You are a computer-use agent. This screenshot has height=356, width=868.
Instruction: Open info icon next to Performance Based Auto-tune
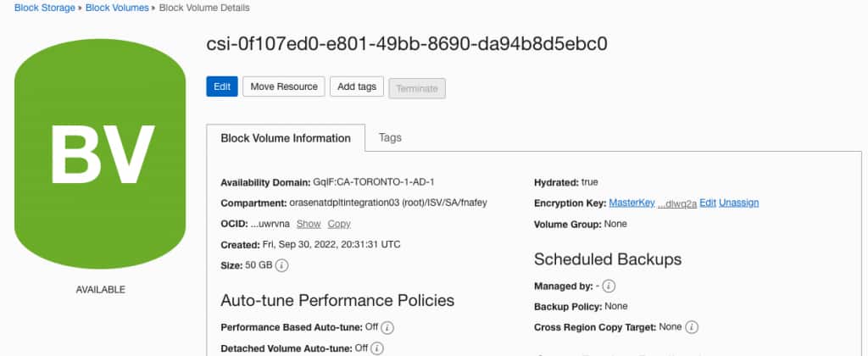coord(387,328)
